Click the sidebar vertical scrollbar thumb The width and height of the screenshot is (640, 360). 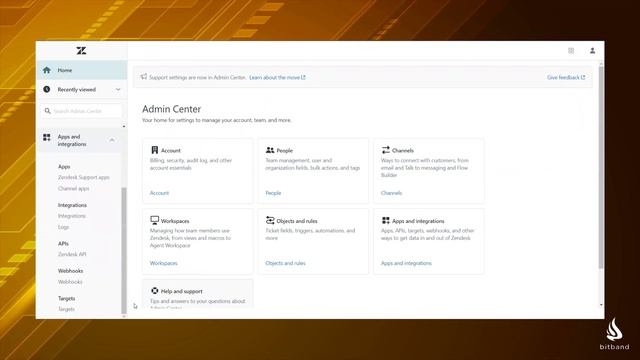124,250
